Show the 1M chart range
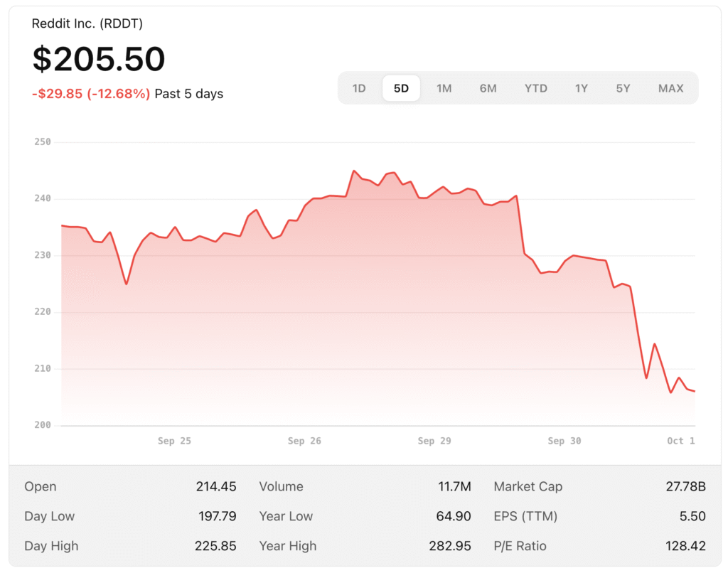 pyautogui.click(x=444, y=88)
